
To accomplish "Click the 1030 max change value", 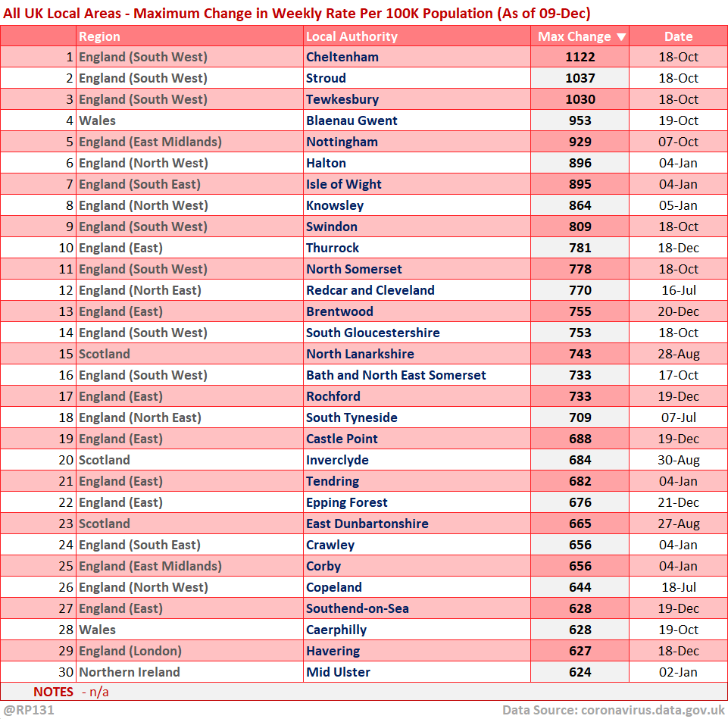I will [580, 99].
